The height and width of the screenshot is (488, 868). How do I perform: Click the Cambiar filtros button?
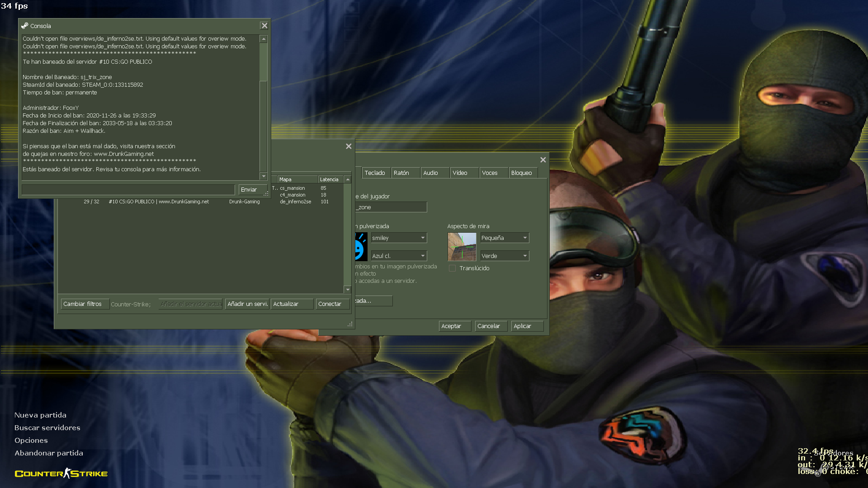coord(85,304)
